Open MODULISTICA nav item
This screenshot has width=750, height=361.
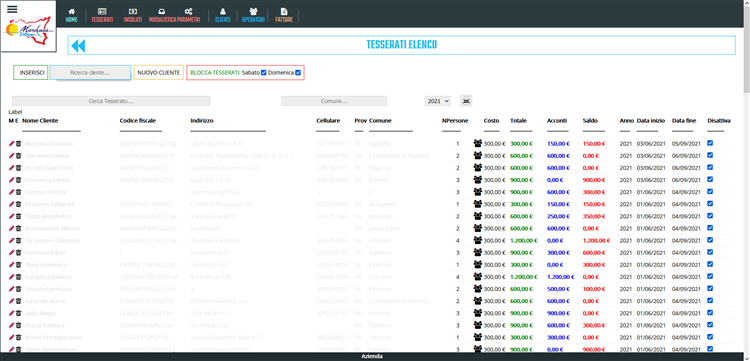coord(162,15)
